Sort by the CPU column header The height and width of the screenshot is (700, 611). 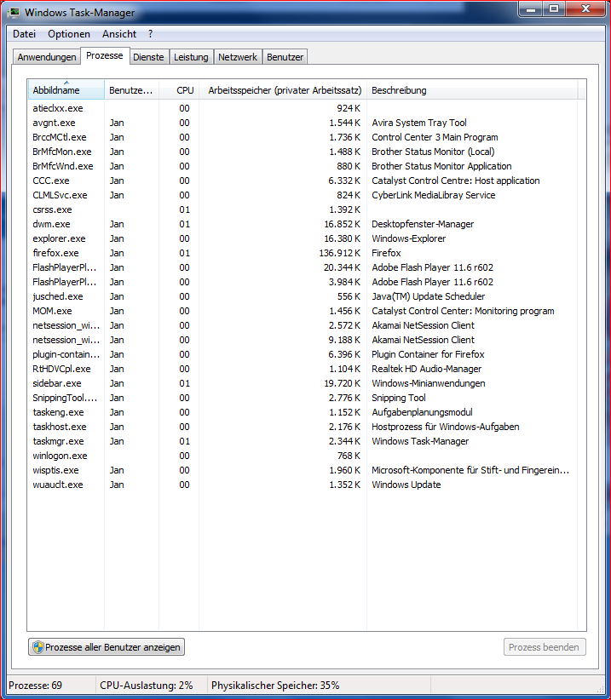[x=179, y=89]
